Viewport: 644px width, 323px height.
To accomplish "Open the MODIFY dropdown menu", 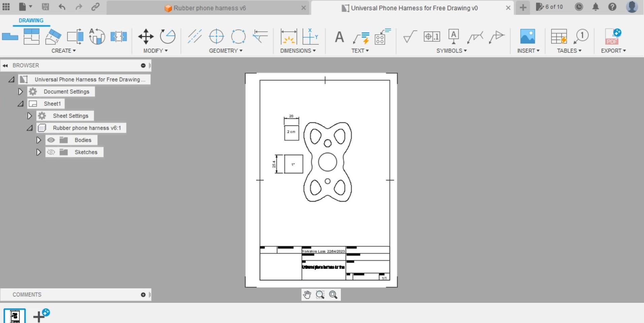I will coord(155,51).
